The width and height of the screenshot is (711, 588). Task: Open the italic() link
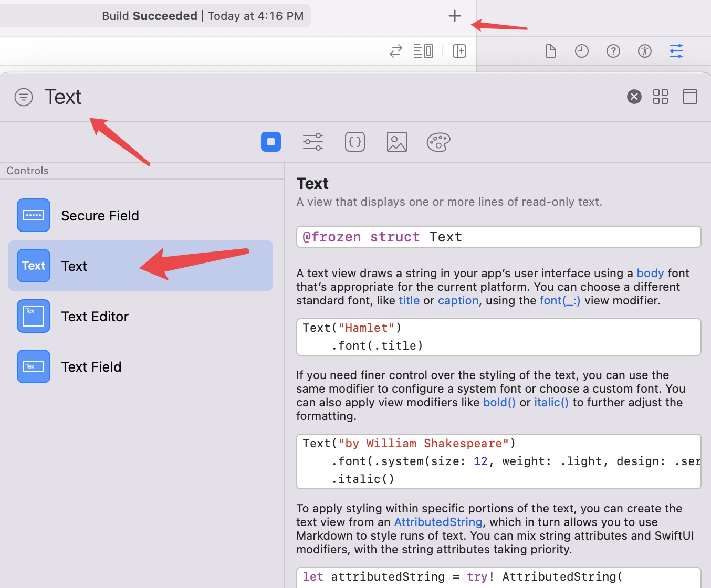(551, 403)
